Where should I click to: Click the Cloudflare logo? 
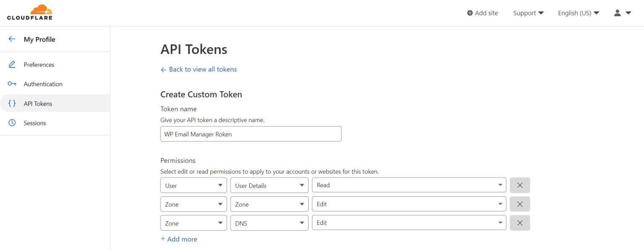(29, 12)
